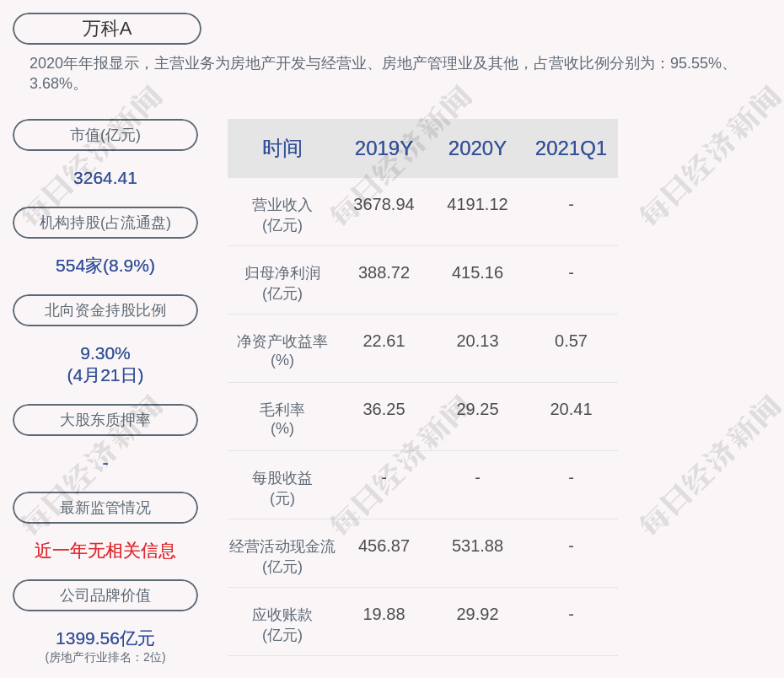
Task: Click net profit value 415.16
Action: point(477,272)
